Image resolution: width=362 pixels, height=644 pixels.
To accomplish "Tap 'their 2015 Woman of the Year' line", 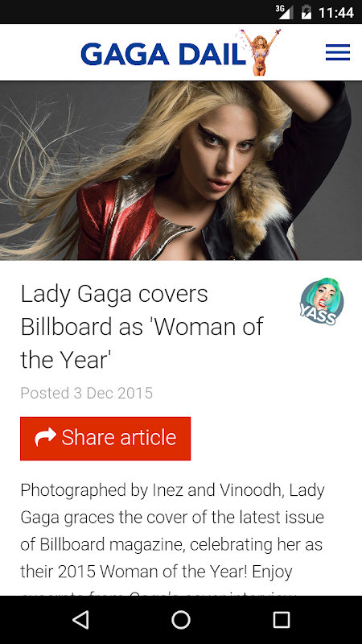I will point(134,572).
